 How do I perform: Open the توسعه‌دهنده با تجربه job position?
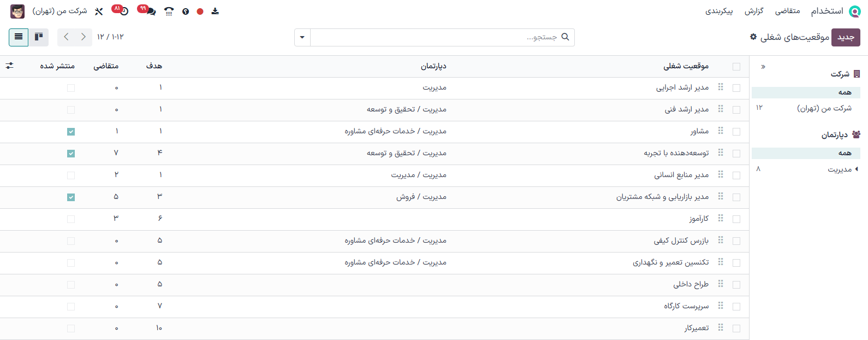(676, 153)
